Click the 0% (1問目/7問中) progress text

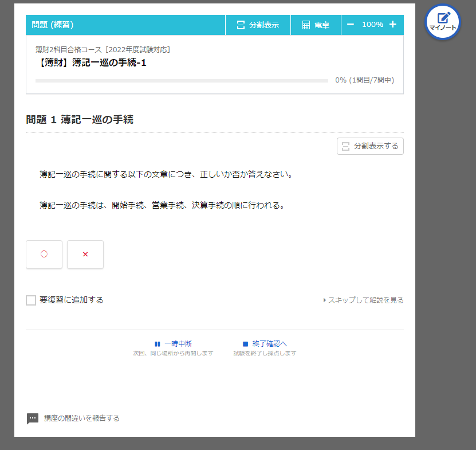pos(364,80)
